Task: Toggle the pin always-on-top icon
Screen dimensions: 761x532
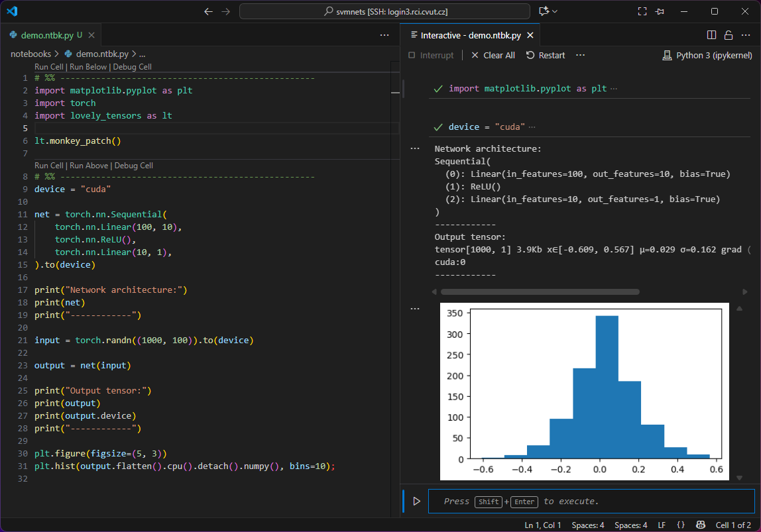Action: (660, 11)
